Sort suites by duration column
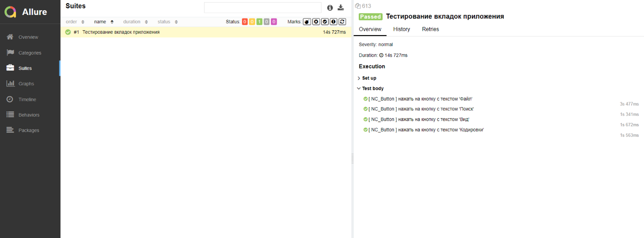 coord(136,22)
